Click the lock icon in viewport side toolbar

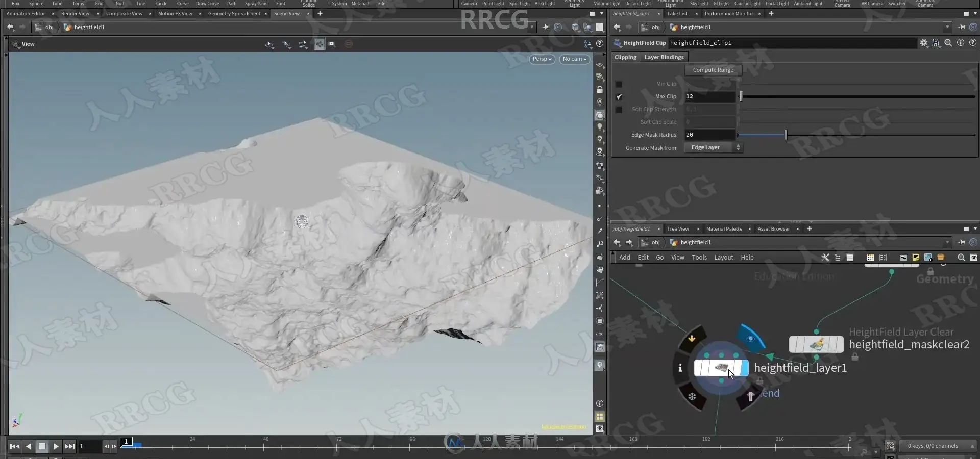[600, 89]
